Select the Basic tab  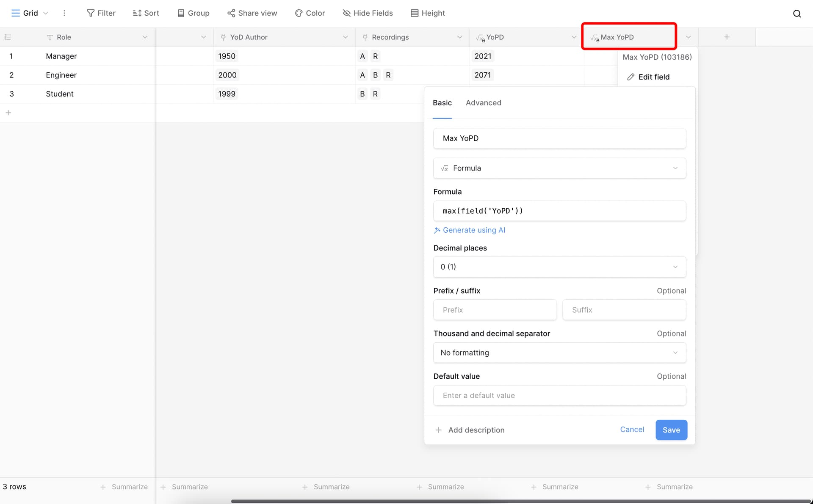pos(442,103)
